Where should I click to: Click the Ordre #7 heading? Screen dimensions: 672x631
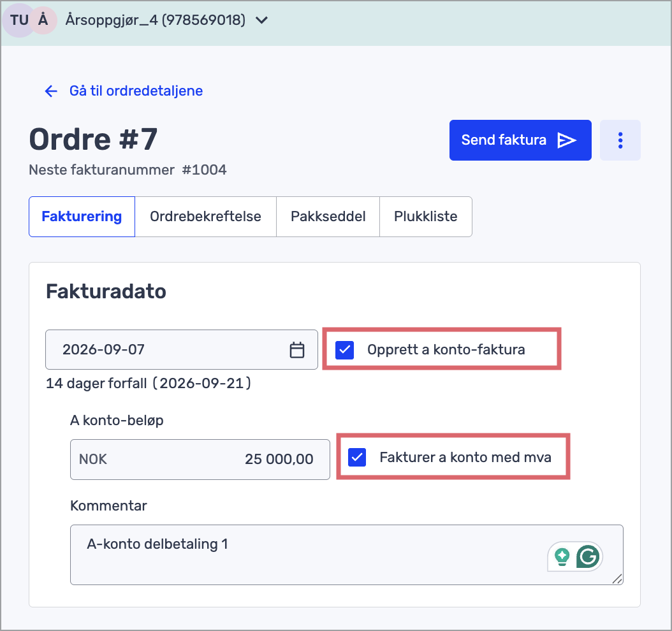pyautogui.click(x=94, y=139)
